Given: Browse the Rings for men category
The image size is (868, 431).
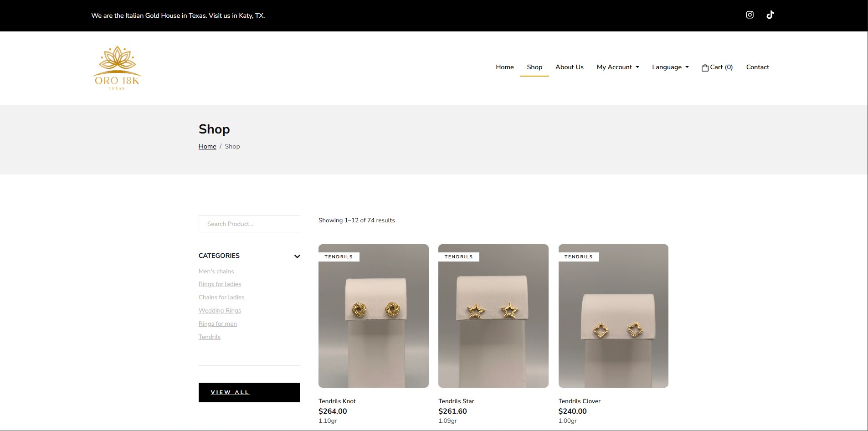Looking at the screenshot, I should tap(217, 324).
